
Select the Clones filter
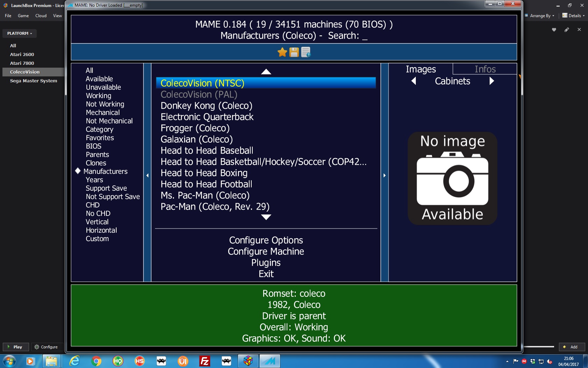[x=96, y=163]
